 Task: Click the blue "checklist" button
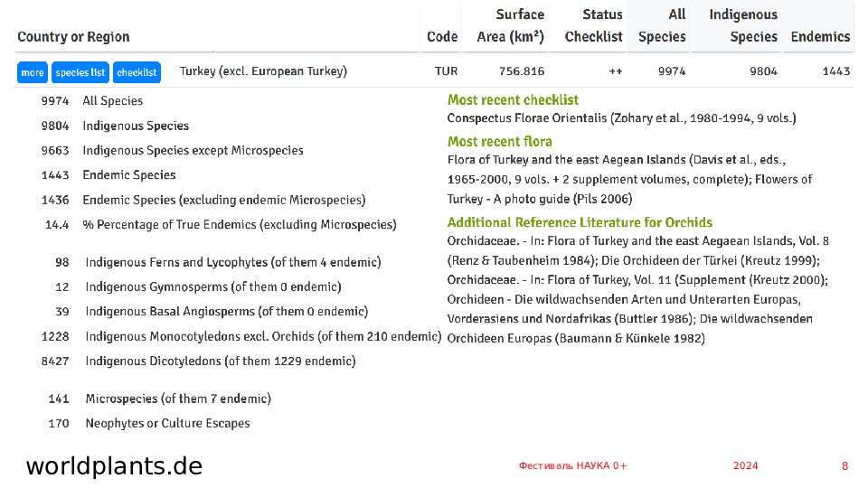137,72
